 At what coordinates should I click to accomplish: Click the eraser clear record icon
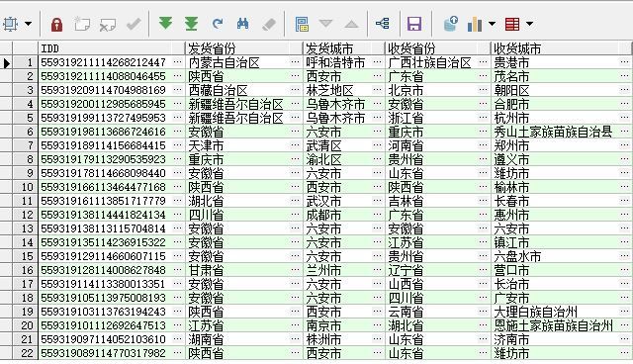point(269,25)
